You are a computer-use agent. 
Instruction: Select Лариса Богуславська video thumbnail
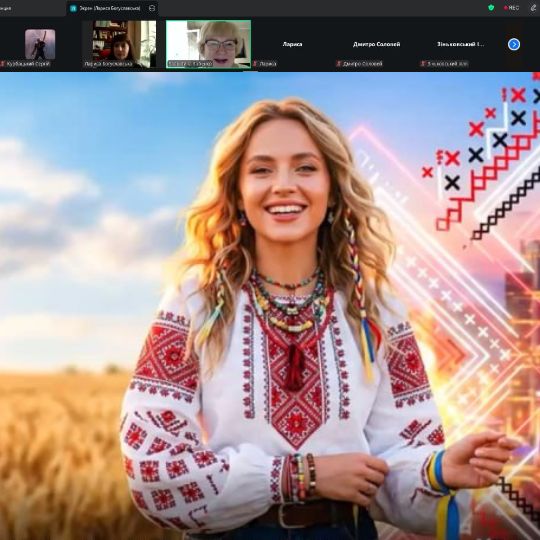(x=119, y=44)
